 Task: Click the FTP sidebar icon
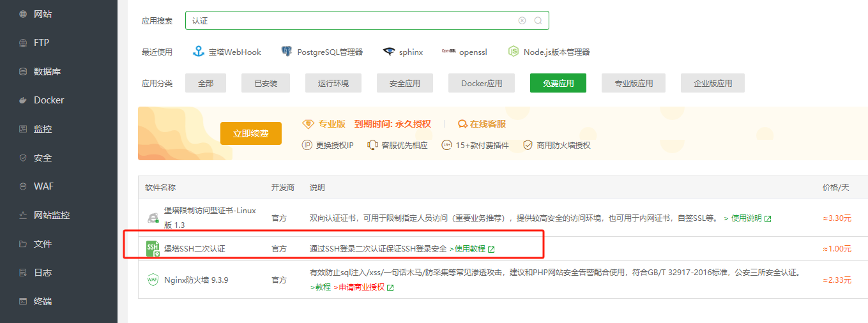pyautogui.click(x=23, y=43)
